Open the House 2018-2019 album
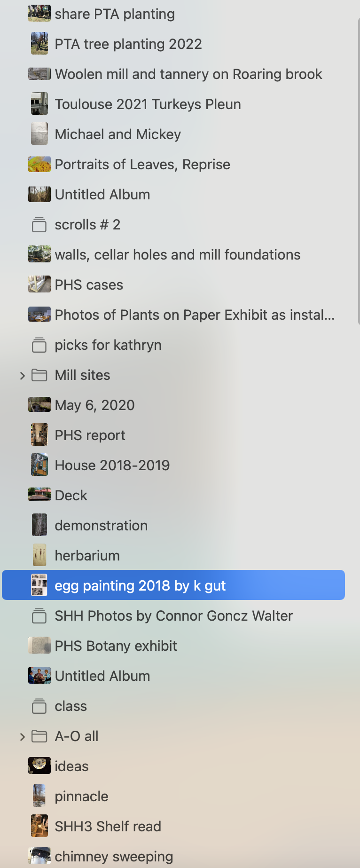360x868 pixels. click(112, 466)
